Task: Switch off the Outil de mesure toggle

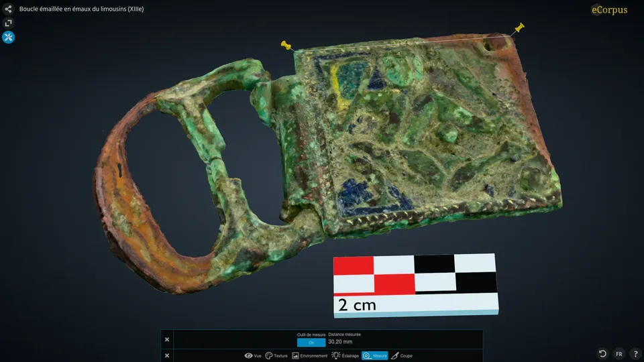Action: (x=311, y=343)
